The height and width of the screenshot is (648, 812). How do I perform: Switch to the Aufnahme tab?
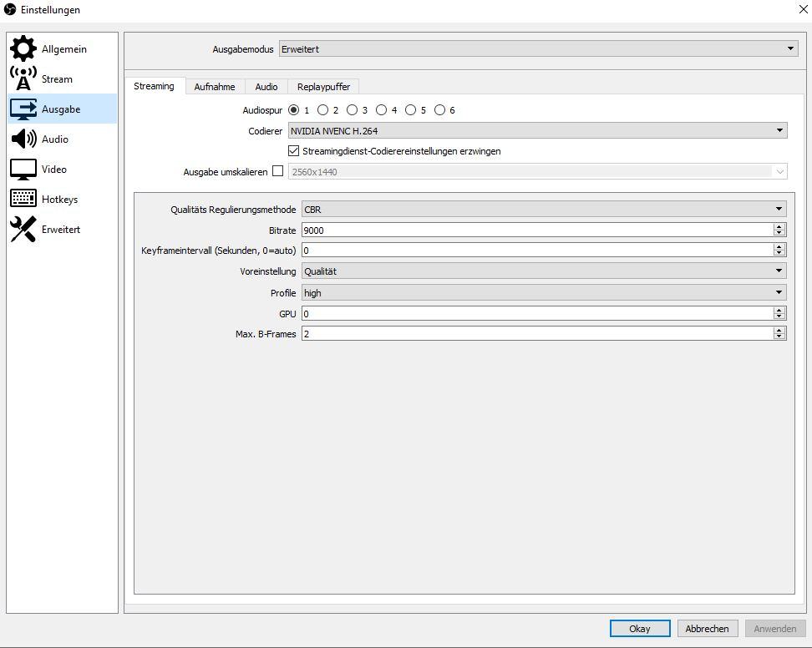215,87
